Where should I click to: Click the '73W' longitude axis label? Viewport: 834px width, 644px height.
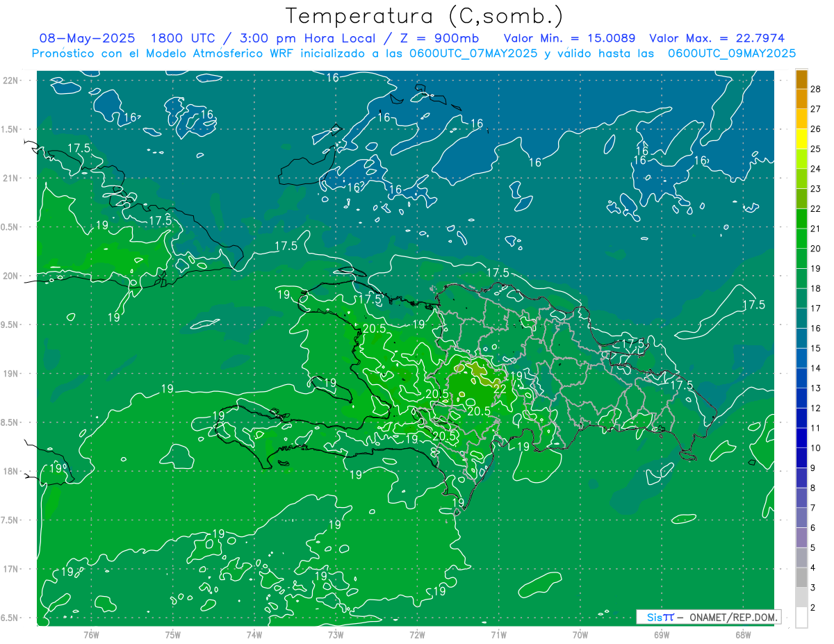pos(336,635)
